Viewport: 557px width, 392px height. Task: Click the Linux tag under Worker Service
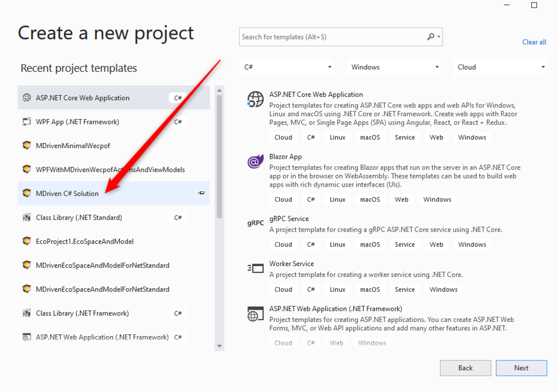point(337,289)
